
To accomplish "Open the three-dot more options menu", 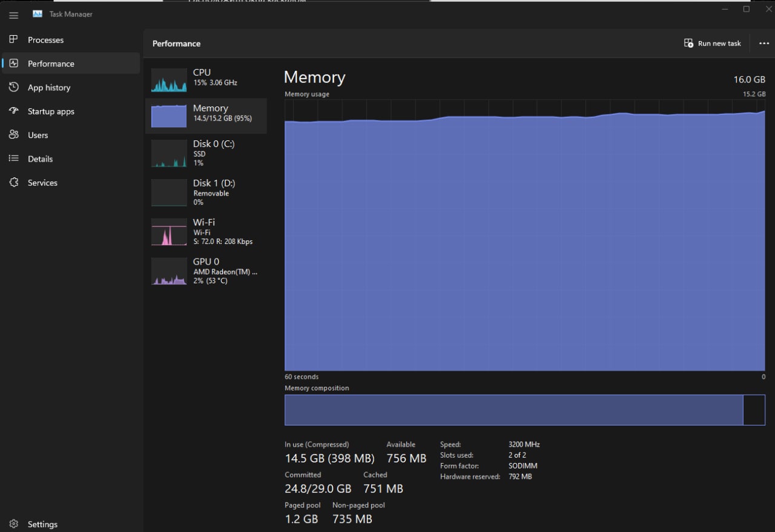I will [x=763, y=43].
